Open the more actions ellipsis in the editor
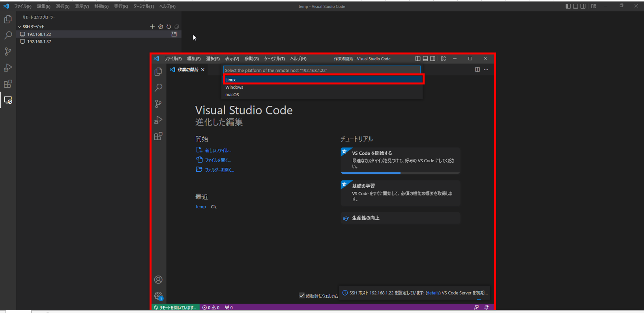Image resolution: width=644 pixels, height=313 pixels. click(x=486, y=69)
